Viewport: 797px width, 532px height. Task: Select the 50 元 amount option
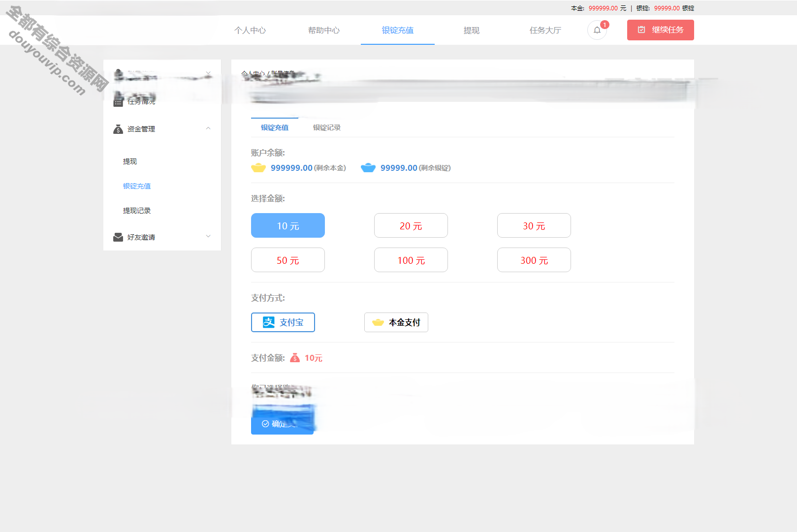pos(288,260)
